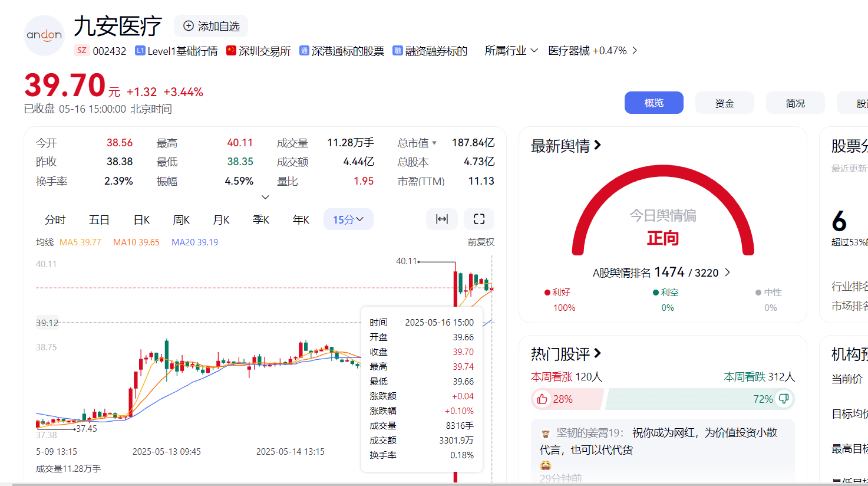Click the 本周看跌 312人 label
Image resolution: width=868 pixels, height=486 pixels.
coord(759,377)
